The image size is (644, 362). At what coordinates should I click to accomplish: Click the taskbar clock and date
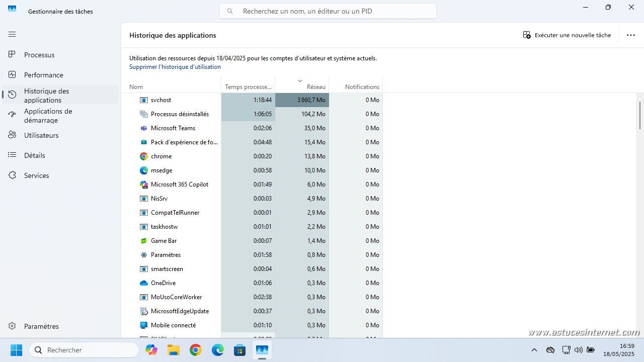click(x=619, y=350)
